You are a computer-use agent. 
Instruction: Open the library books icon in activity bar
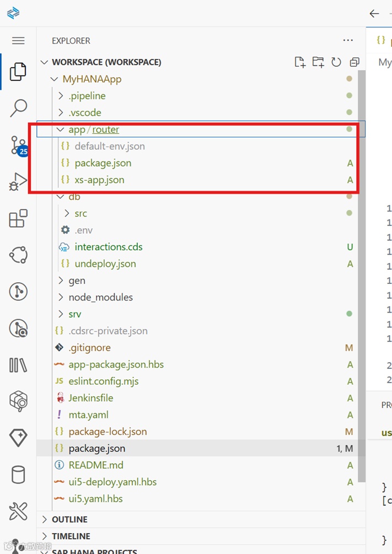tap(18, 365)
